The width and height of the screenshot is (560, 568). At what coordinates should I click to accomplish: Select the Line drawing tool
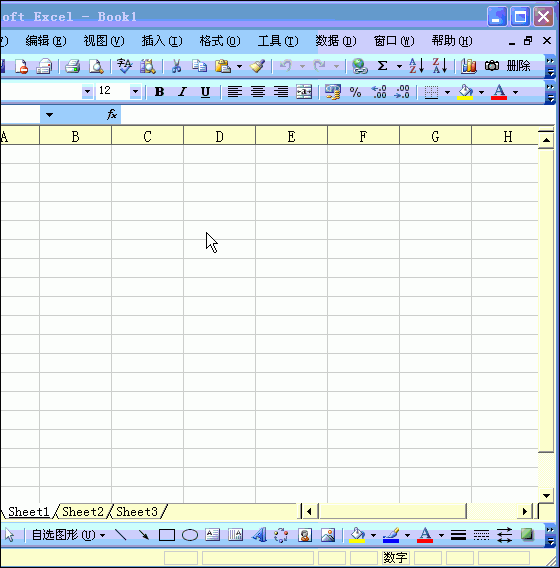click(120, 535)
